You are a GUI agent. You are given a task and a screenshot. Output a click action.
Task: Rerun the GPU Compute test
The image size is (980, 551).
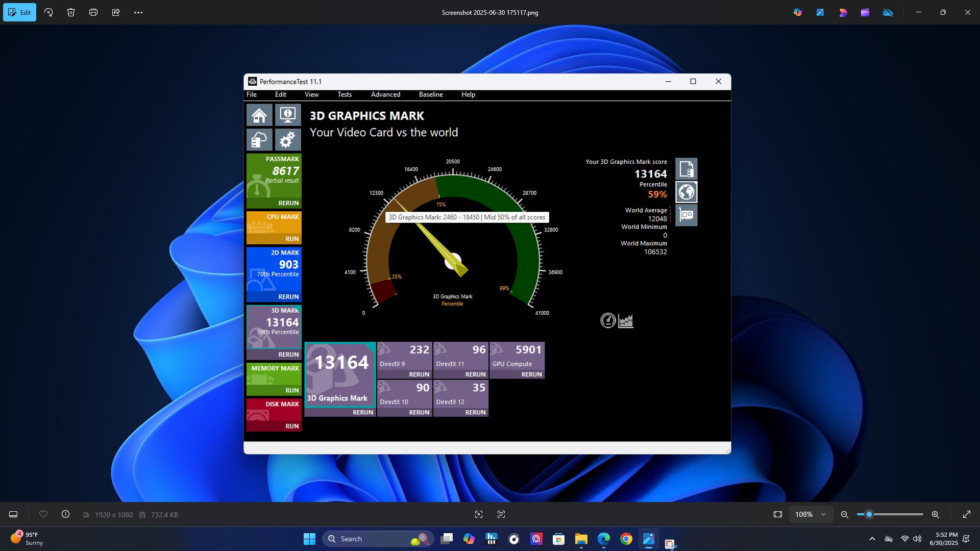(x=531, y=374)
